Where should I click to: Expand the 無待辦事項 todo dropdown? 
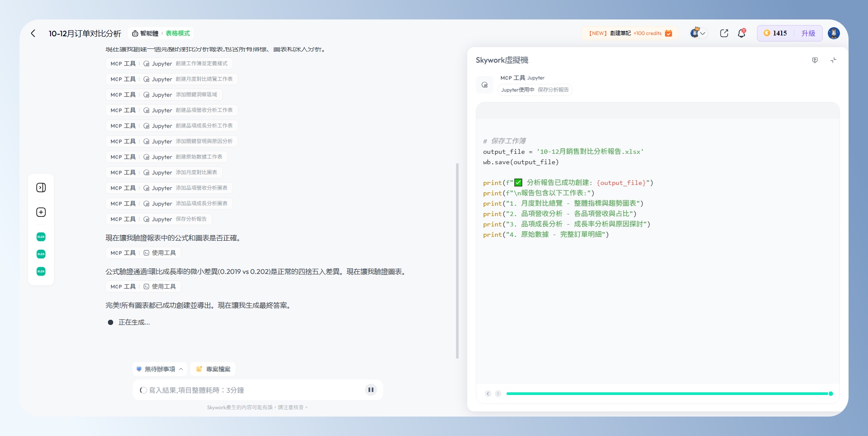160,369
